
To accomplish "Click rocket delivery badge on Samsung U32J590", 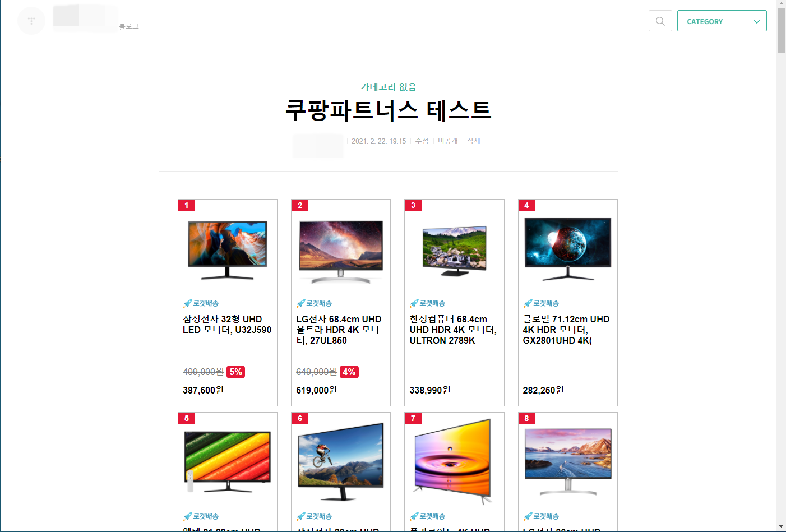I will pyautogui.click(x=201, y=303).
